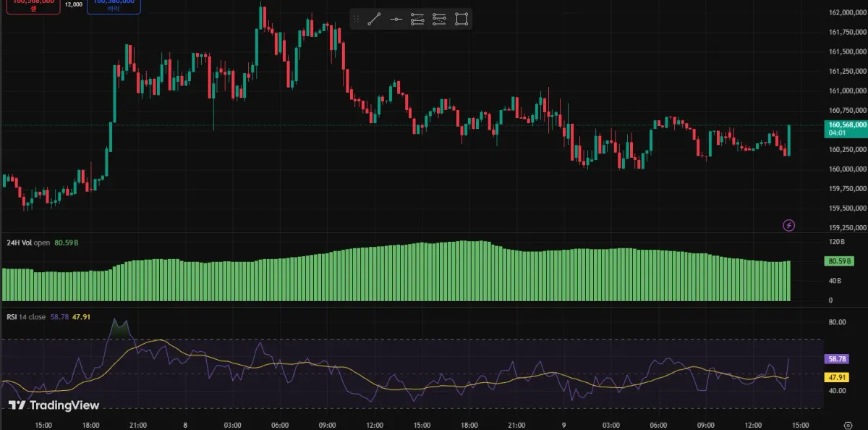Select the Rectangle drawing tool
This screenshot has width=868, height=430.
tap(461, 20)
